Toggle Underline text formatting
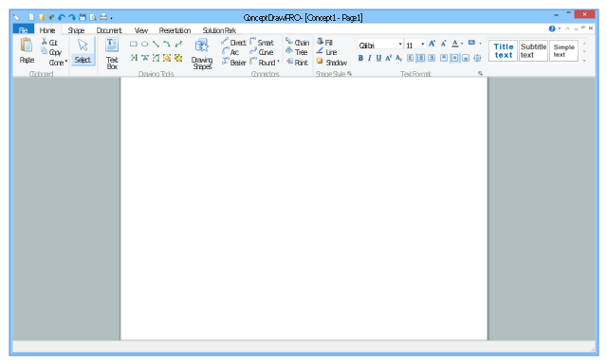 point(378,58)
